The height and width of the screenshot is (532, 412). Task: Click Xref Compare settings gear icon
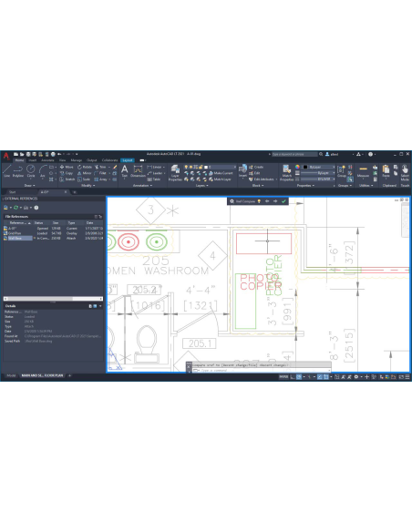(x=232, y=201)
